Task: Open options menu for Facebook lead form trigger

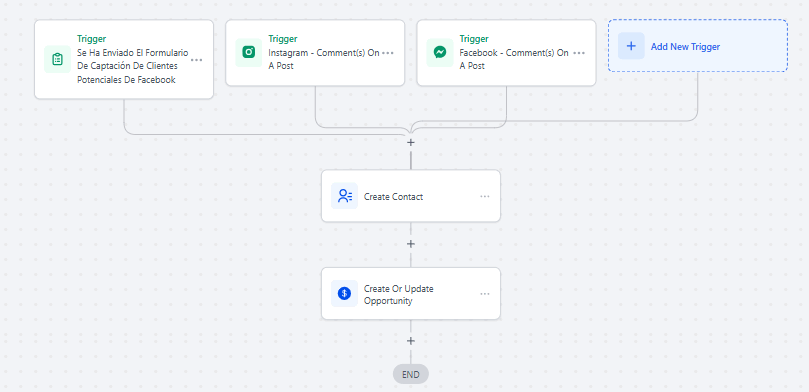Action: click(197, 60)
